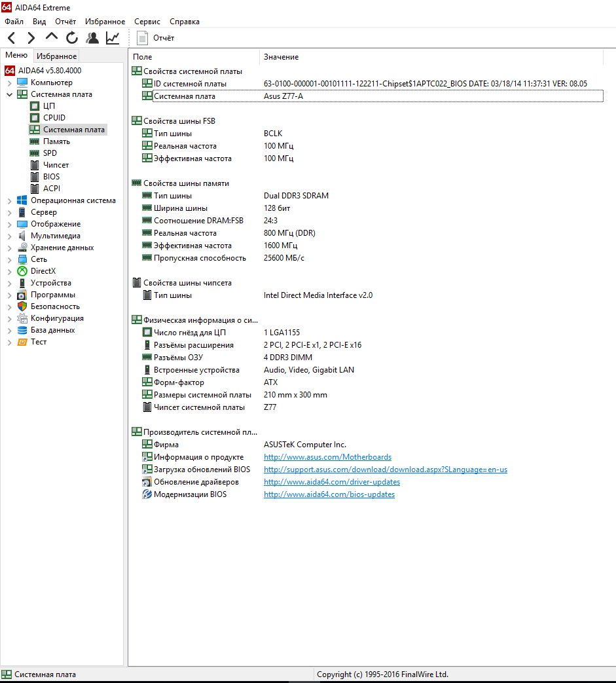Click the Forward arrow toolbar icon
The height and width of the screenshot is (683, 616).
[31, 38]
